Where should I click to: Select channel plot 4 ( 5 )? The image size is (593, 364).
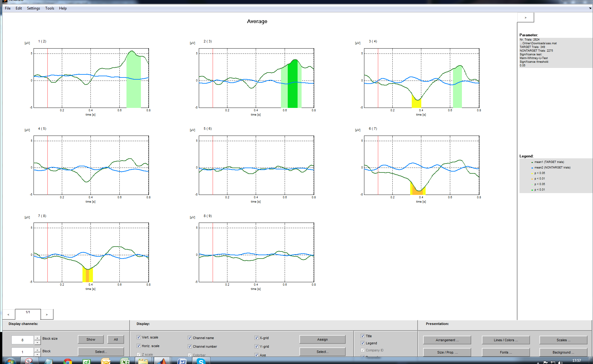[x=91, y=165]
